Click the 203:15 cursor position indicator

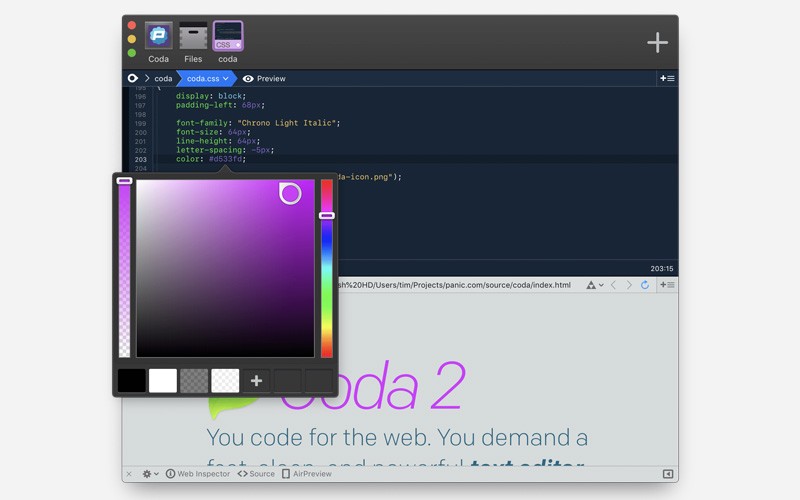[661, 268]
